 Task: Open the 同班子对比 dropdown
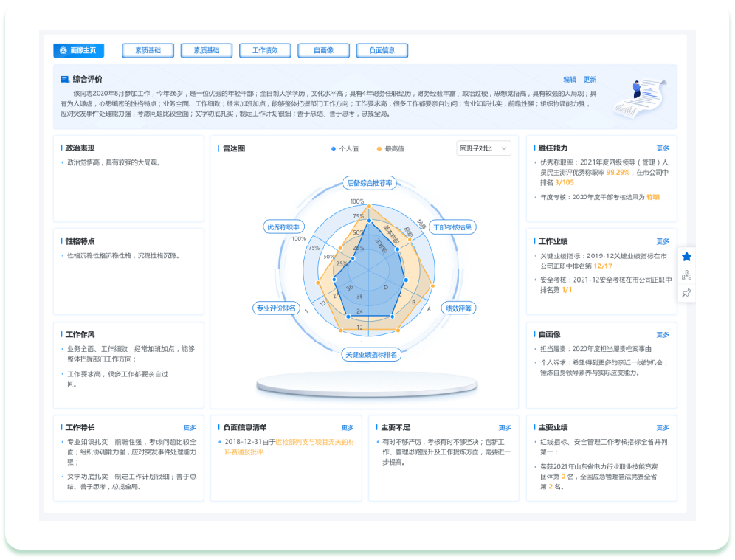tap(483, 148)
